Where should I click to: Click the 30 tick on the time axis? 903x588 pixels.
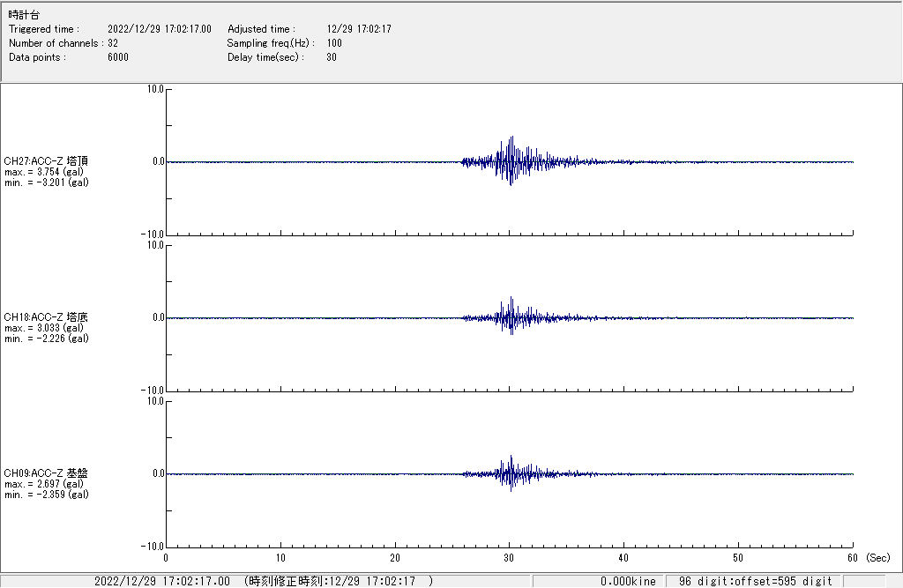point(509,557)
